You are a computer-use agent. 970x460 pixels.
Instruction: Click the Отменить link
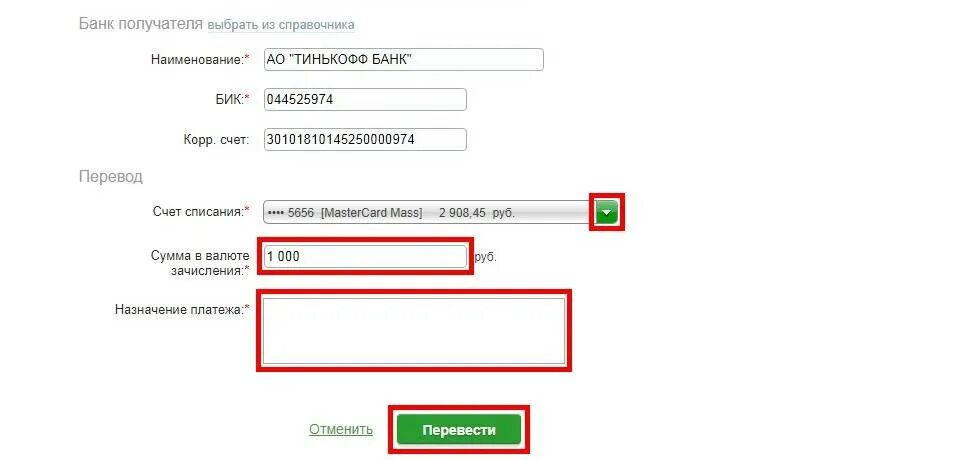coord(341,429)
